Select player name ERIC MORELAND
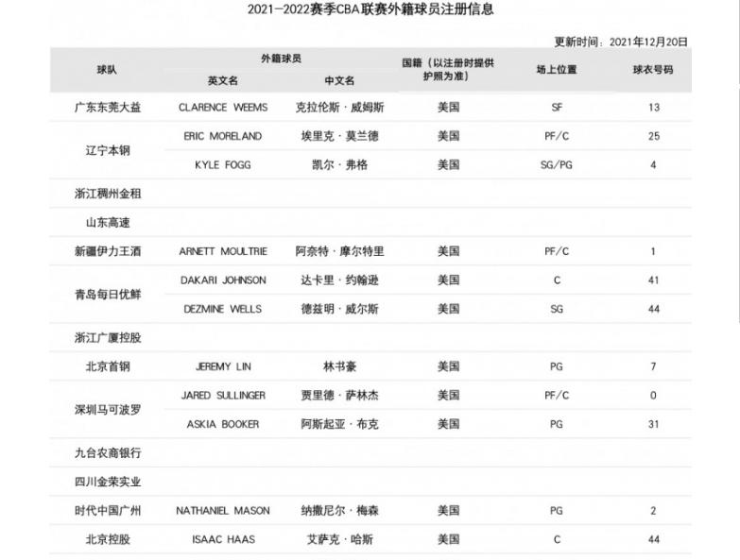 223,136
